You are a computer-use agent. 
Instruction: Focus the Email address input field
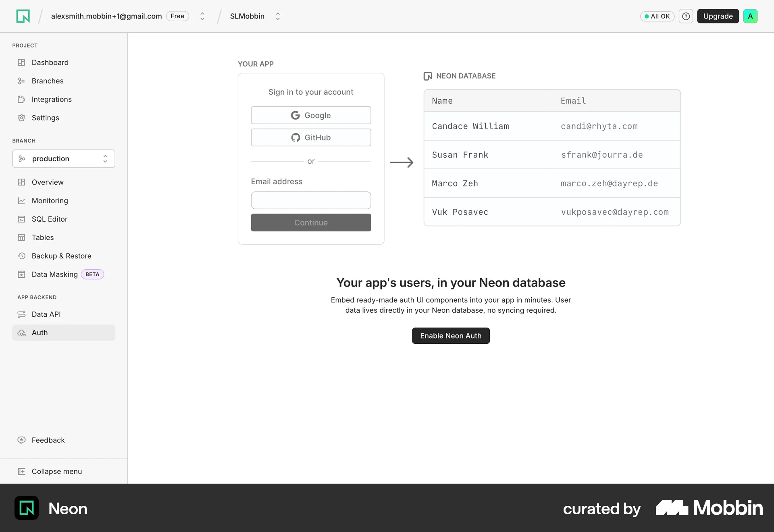(311, 200)
